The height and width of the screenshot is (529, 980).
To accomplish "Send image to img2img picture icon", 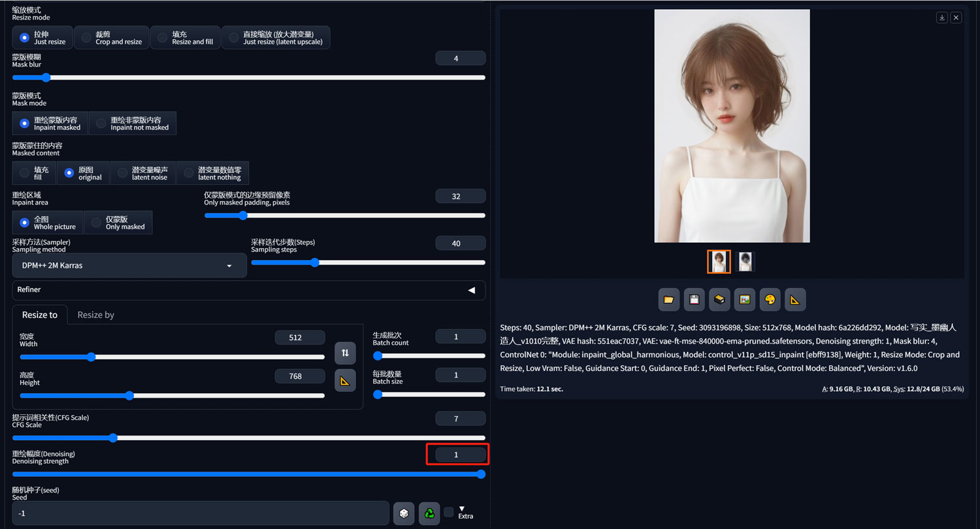I will coord(744,299).
